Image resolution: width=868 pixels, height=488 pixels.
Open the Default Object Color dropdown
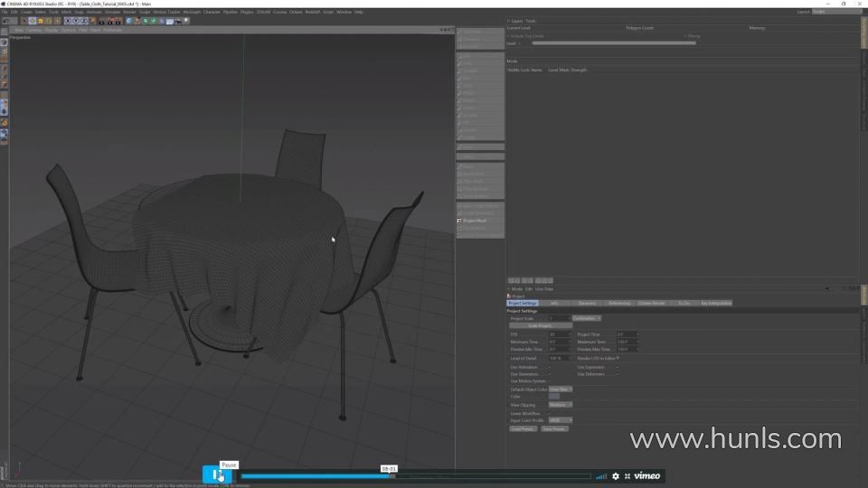tap(560, 389)
